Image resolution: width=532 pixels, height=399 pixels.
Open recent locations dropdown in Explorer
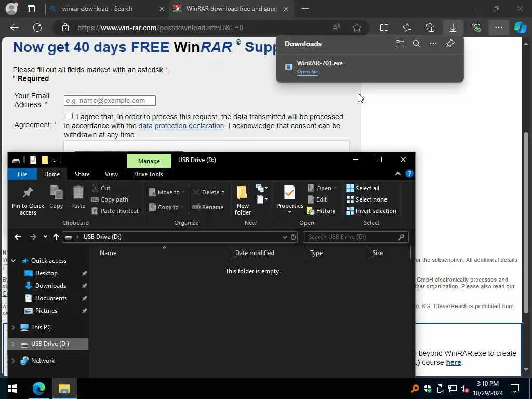(x=45, y=237)
